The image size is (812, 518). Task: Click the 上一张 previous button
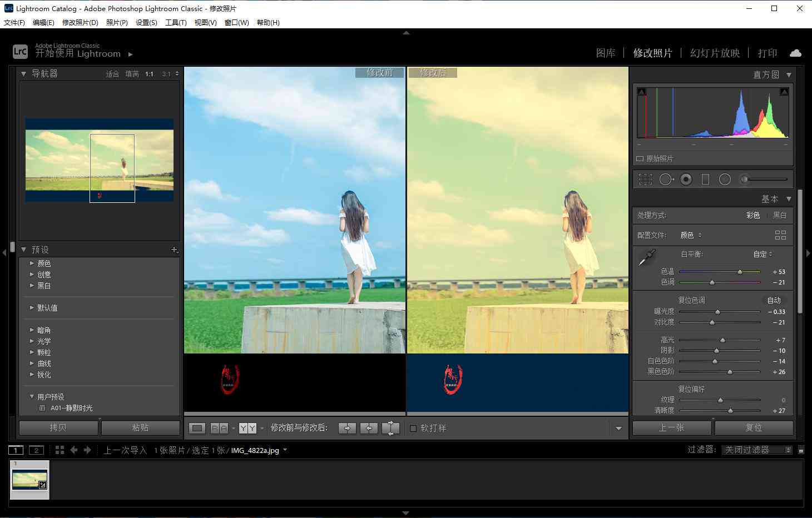672,428
